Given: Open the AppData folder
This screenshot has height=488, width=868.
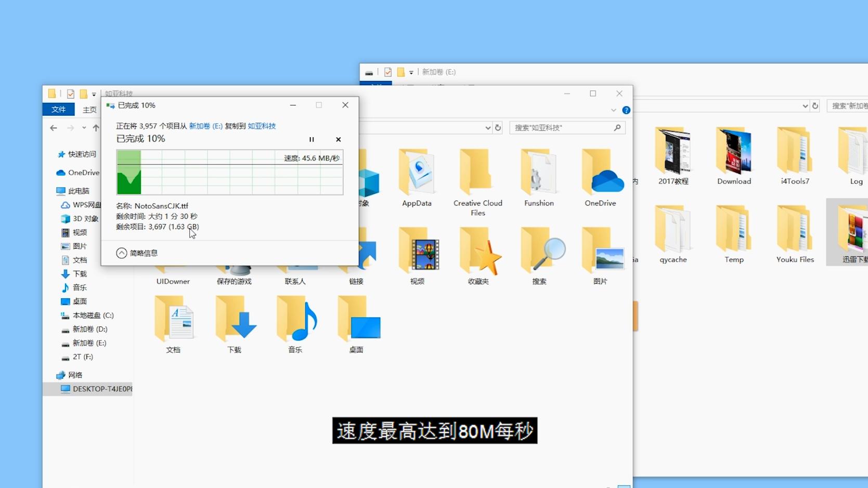Looking at the screenshot, I should coord(417,177).
